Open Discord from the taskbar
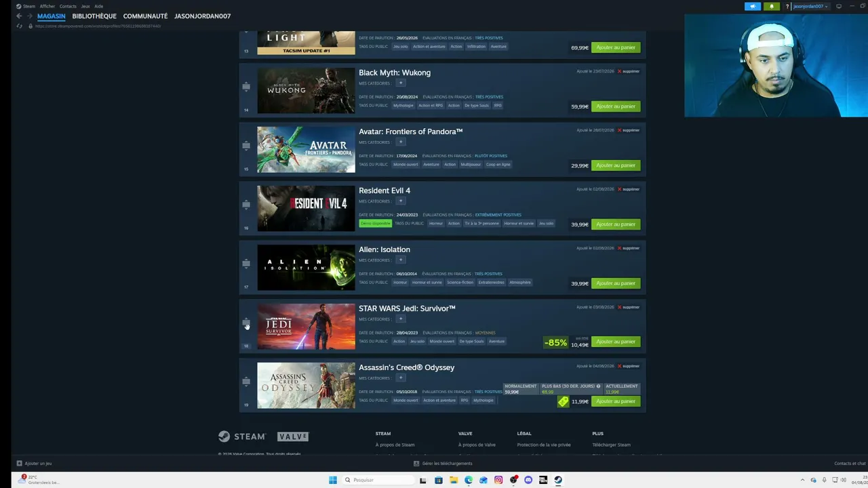The image size is (868, 488). (x=528, y=480)
